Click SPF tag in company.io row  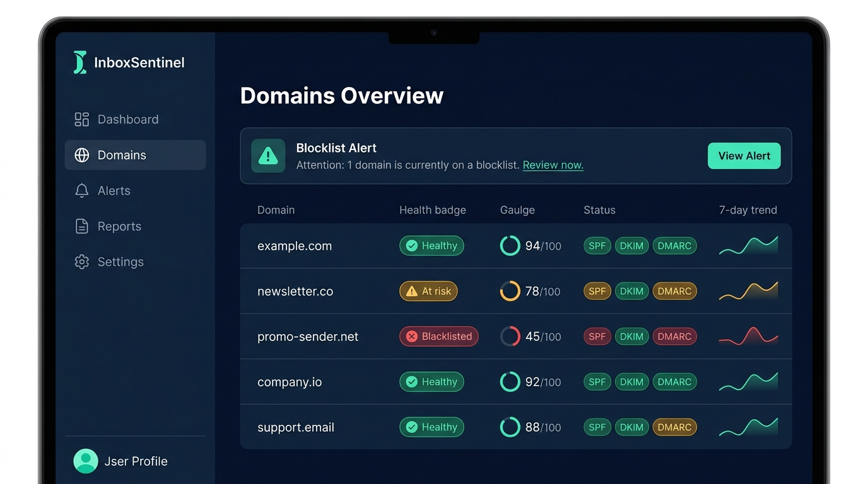597,382
